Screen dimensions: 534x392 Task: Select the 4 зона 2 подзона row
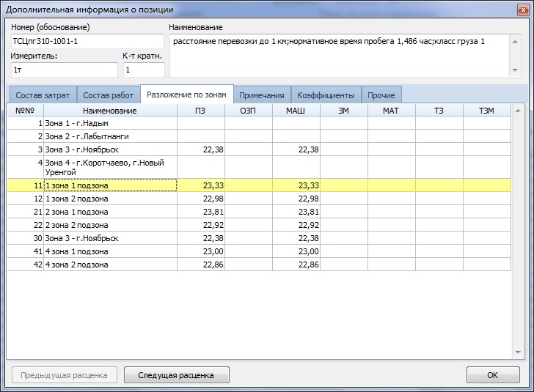coord(110,265)
